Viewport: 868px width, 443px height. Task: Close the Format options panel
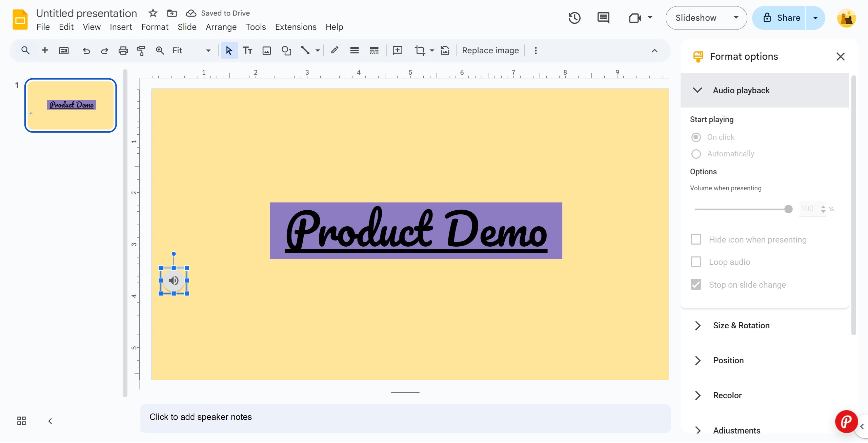[840, 56]
